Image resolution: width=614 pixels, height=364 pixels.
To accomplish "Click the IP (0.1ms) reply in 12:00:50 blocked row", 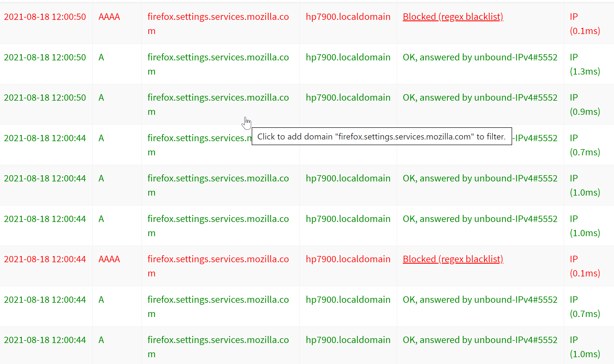I will (x=585, y=24).
